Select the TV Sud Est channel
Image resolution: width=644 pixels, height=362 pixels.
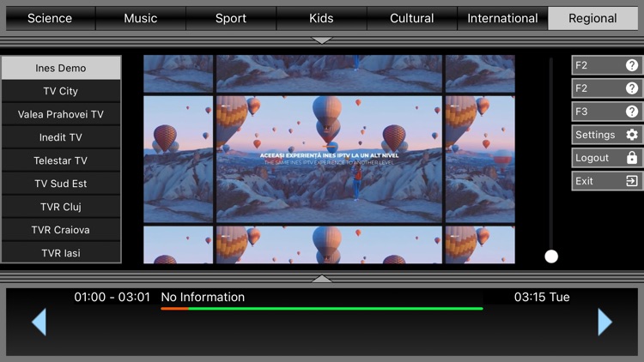coord(61,184)
